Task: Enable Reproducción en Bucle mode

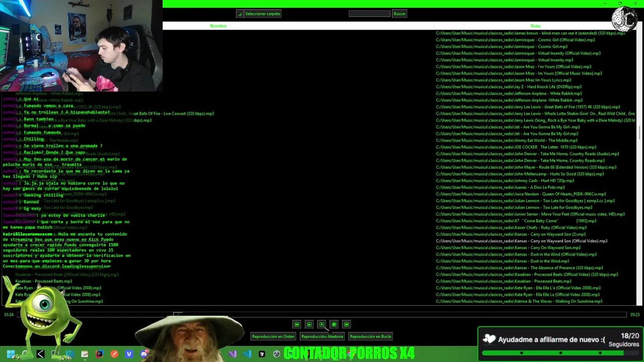Action: click(x=370, y=336)
